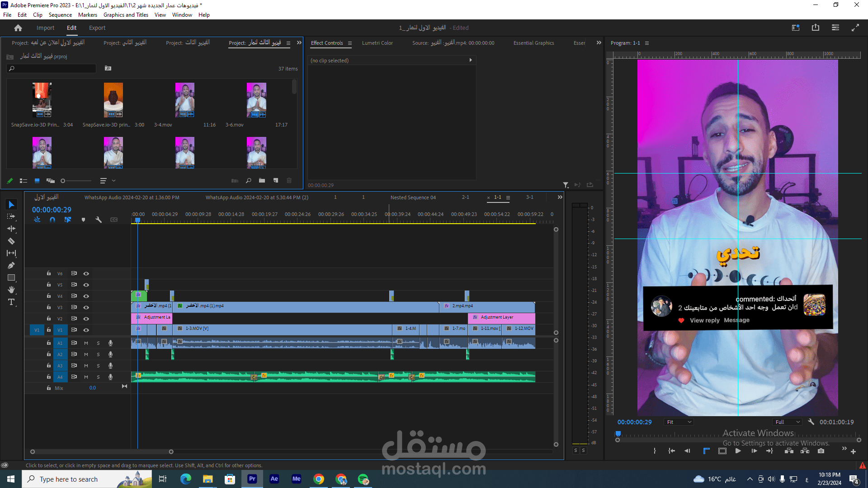Switch to the Lumetri Color tab
Image resolution: width=868 pixels, height=488 pixels.
[377, 43]
